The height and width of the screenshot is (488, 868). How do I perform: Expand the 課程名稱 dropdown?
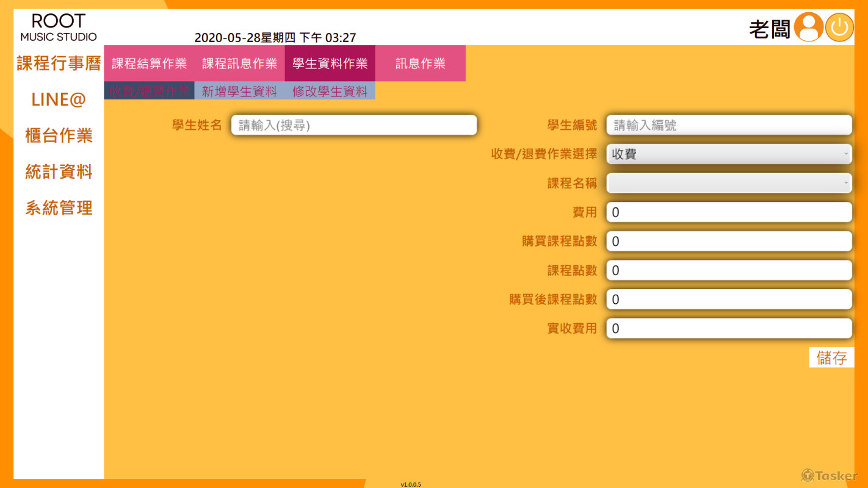729,183
